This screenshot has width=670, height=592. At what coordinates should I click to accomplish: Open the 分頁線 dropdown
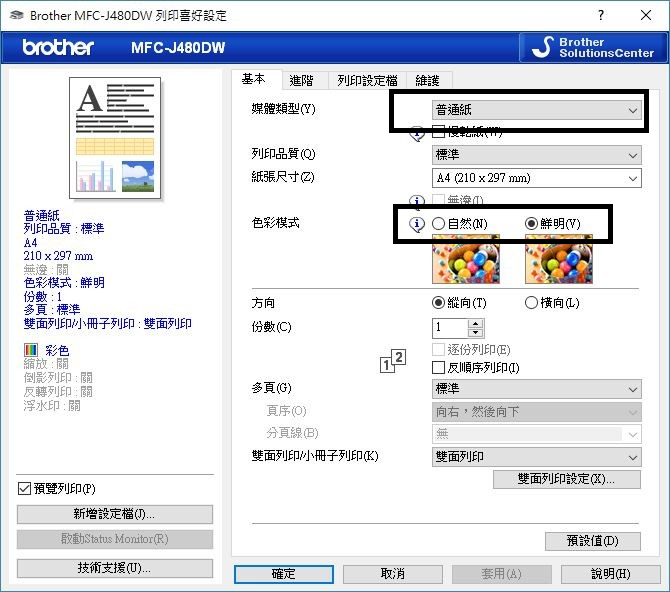(x=537, y=435)
